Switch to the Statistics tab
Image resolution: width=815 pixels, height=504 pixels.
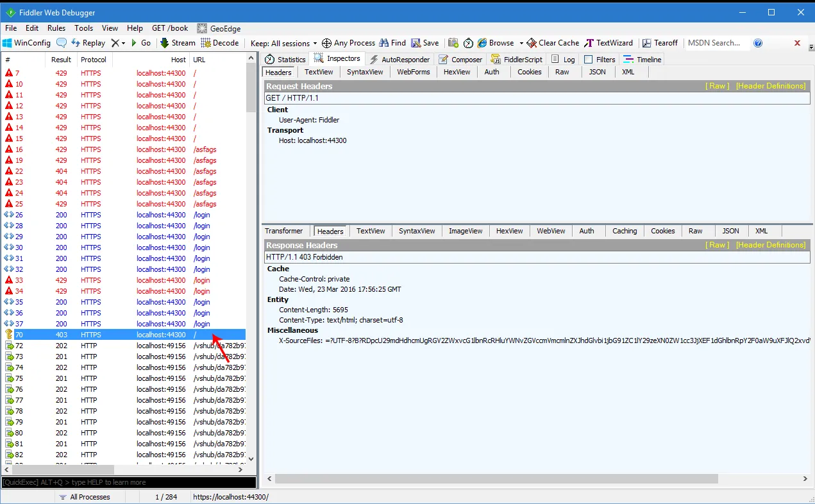tap(285, 60)
